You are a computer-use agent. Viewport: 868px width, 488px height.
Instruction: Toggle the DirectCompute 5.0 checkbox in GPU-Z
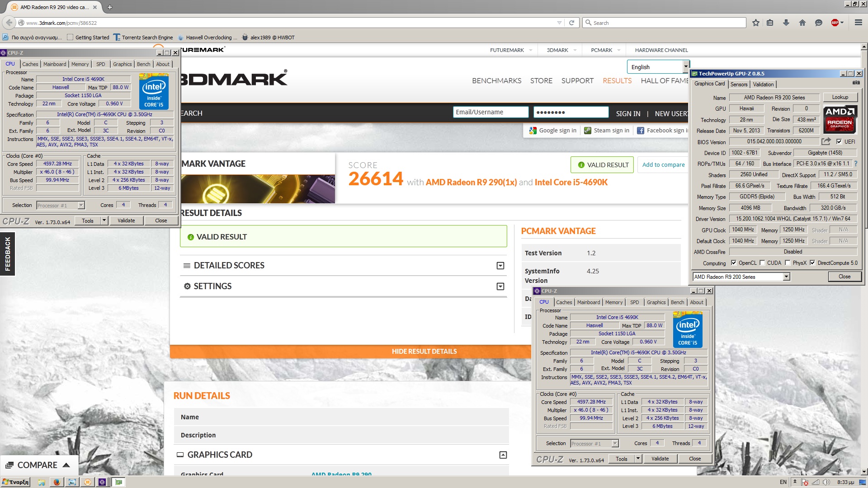coord(812,263)
